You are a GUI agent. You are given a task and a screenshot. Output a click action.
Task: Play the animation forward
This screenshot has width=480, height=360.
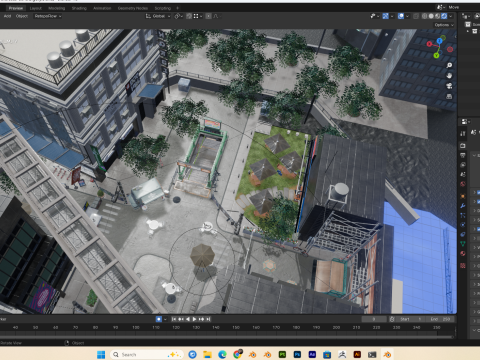pos(194,319)
